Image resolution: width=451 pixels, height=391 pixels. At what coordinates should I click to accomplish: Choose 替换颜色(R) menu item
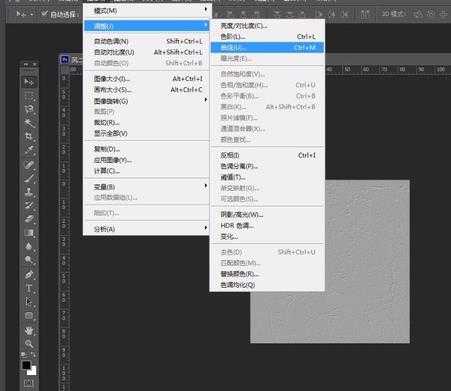(x=267, y=274)
